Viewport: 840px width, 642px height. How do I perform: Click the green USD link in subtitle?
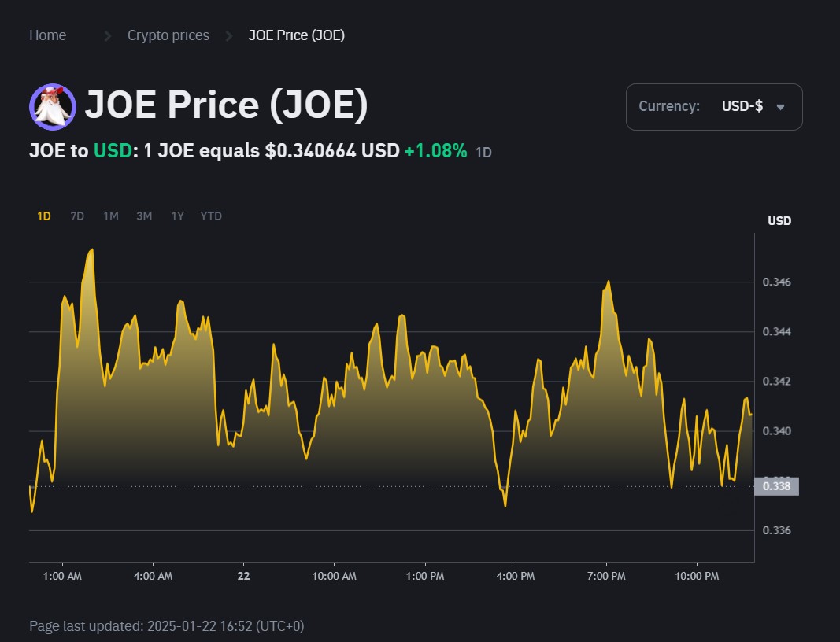click(113, 151)
